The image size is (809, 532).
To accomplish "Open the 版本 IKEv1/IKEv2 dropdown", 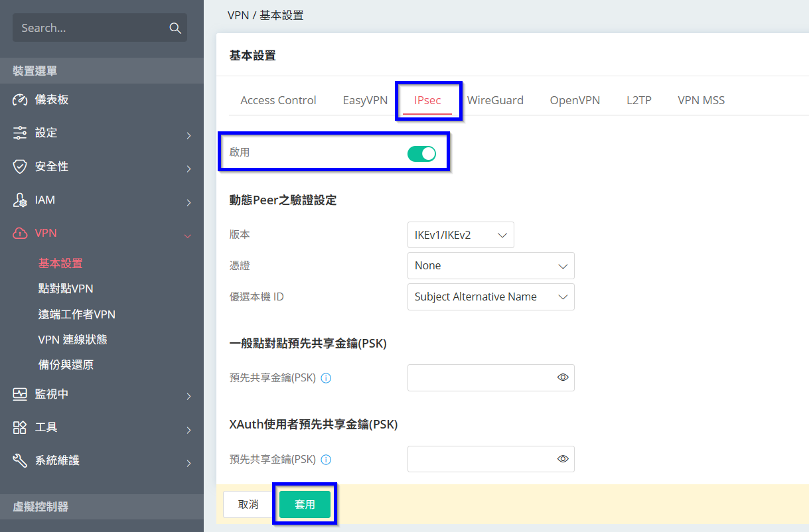I will click(460, 235).
